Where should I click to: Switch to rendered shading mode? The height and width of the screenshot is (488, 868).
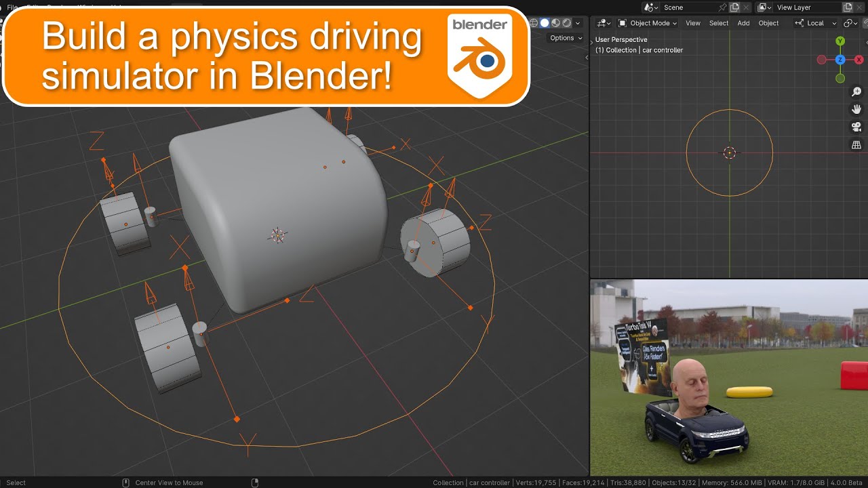566,23
